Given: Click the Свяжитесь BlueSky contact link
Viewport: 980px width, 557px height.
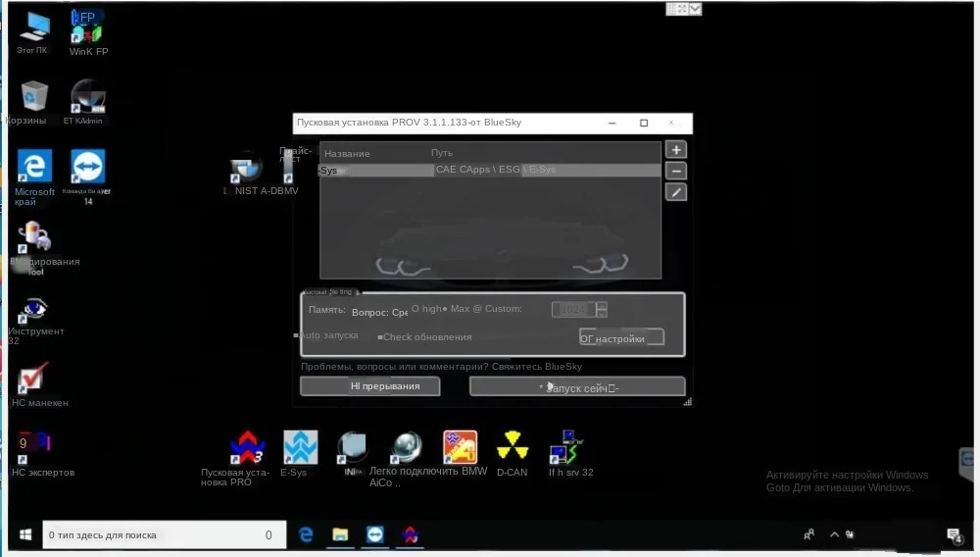Looking at the screenshot, I should point(537,367).
